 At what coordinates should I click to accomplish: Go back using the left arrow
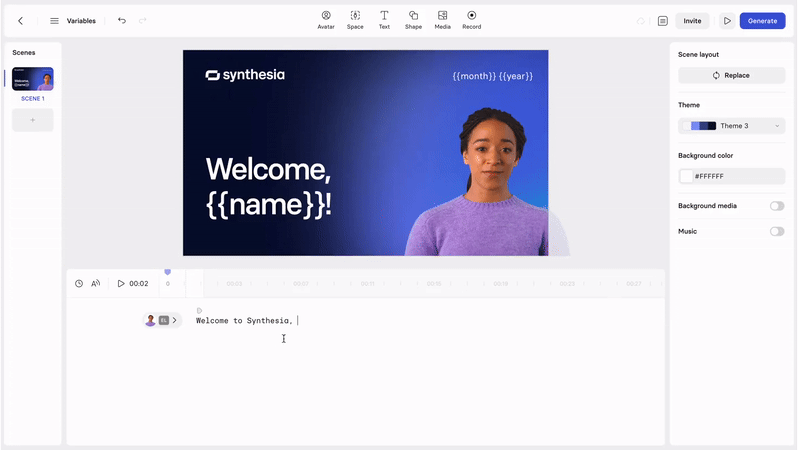pos(20,21)
